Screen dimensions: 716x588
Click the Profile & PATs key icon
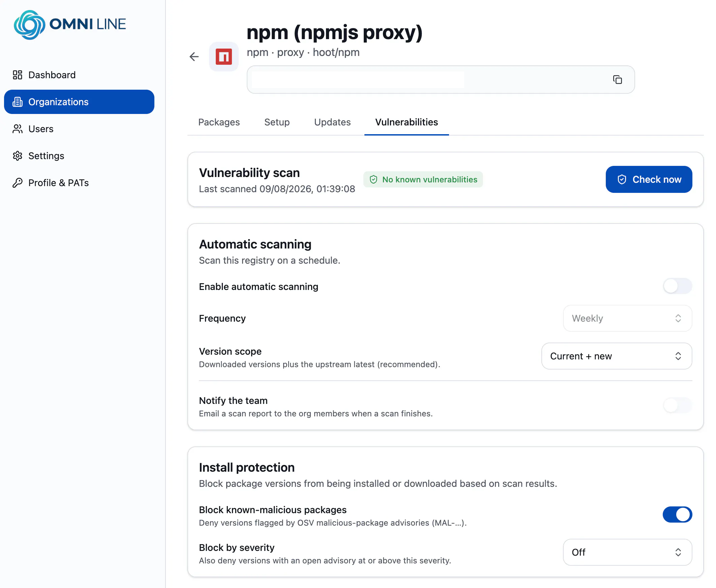(x=18, y=183)
